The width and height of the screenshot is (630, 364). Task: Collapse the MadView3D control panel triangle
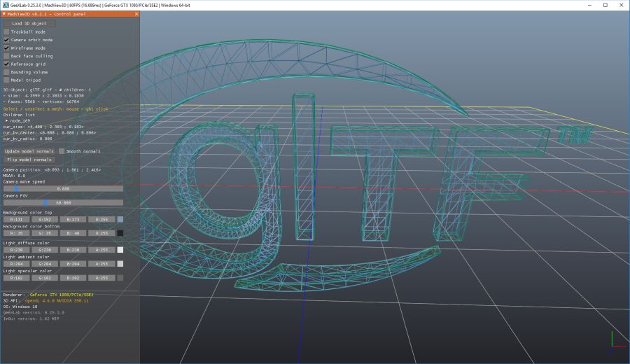point(4,14)
